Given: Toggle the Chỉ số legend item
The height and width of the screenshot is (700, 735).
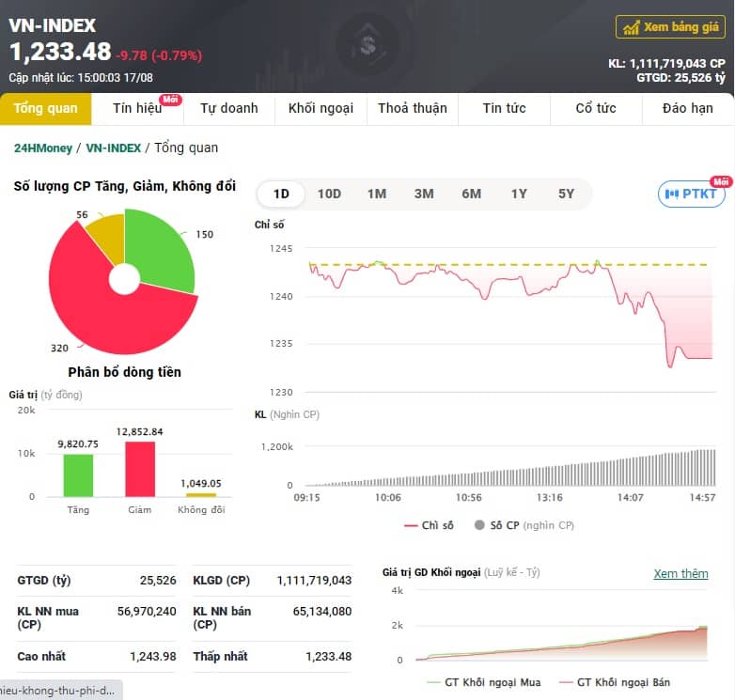Looking at the screenshot, I should click(429, 525).
